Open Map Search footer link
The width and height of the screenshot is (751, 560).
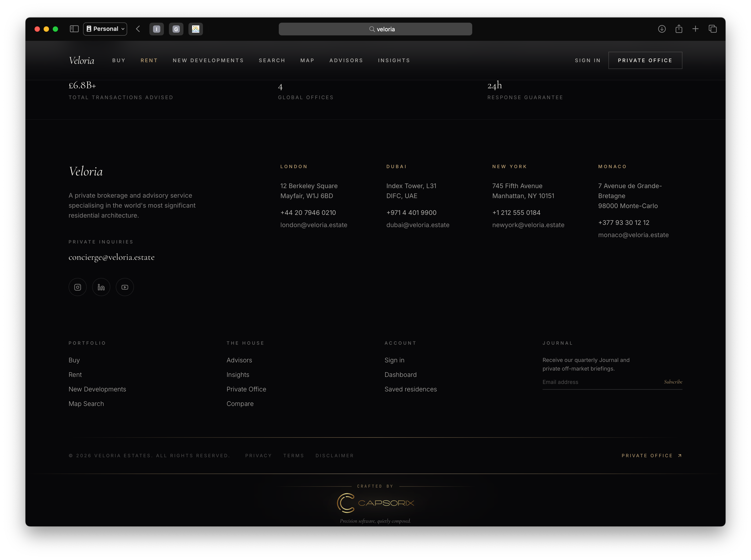coord(86,404)
